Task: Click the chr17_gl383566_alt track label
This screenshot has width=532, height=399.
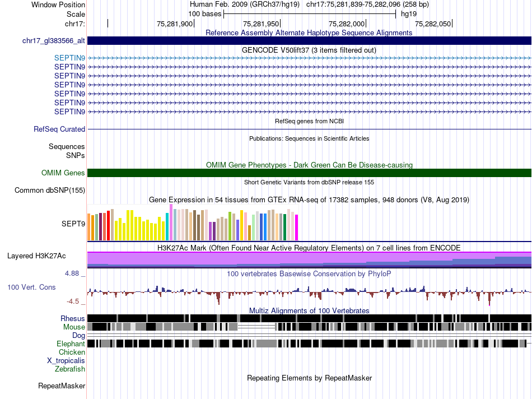Action: [54, 41]
